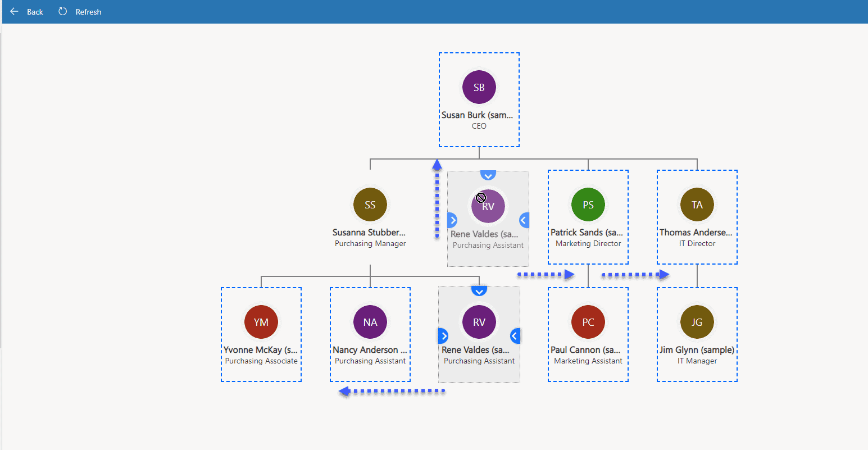Image resolution: width=868 pixels, height=450 pixels.
Task: Click the "CEO" title text
Action: (x=479, y=126)
